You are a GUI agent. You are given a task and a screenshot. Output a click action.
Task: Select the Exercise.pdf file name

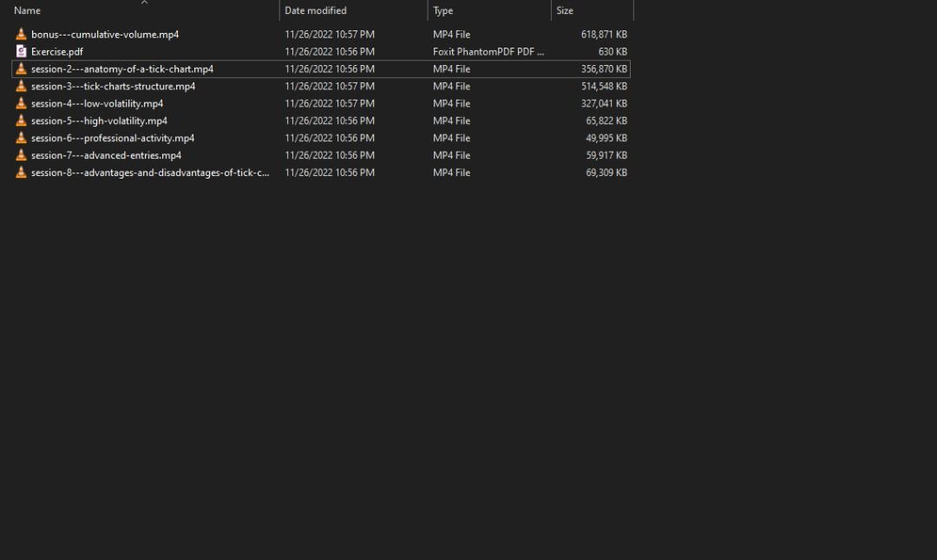pos(57,52)
